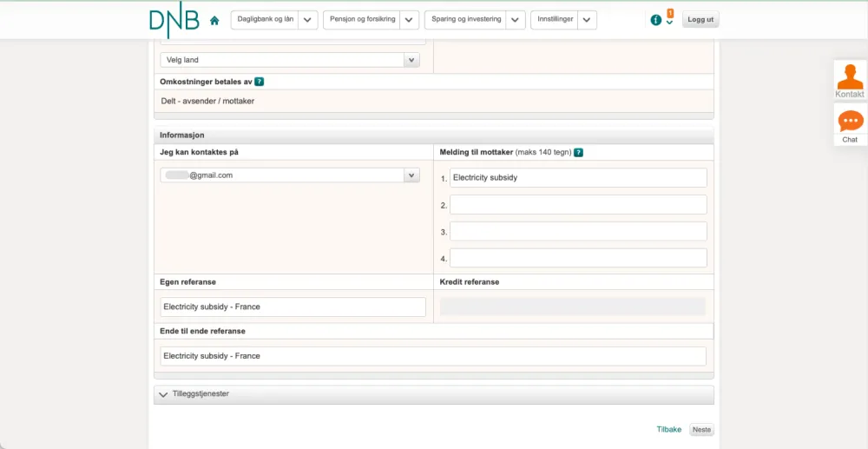Click the Logg ut button
The height and width of the screenshot is (449, 868).
tap(700, 20)
